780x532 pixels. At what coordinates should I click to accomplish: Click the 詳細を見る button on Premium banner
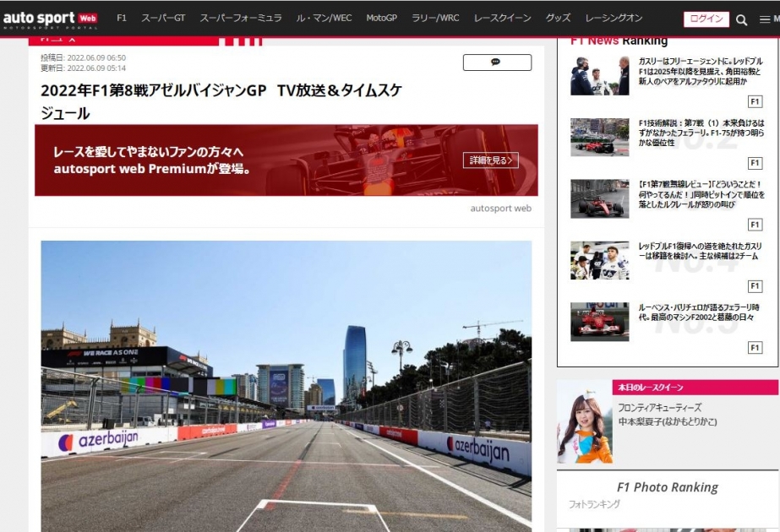tap(490, 160)
